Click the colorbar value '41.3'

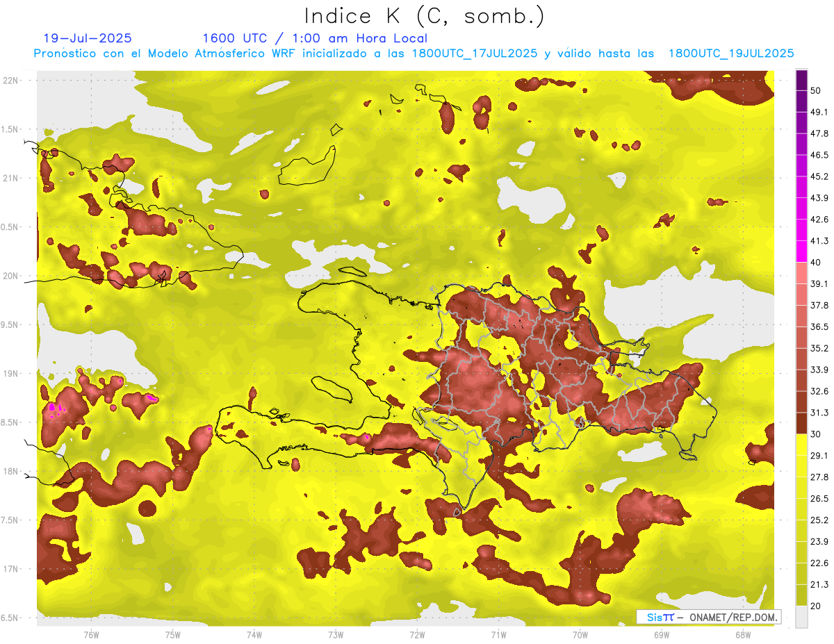click(819, 241)
